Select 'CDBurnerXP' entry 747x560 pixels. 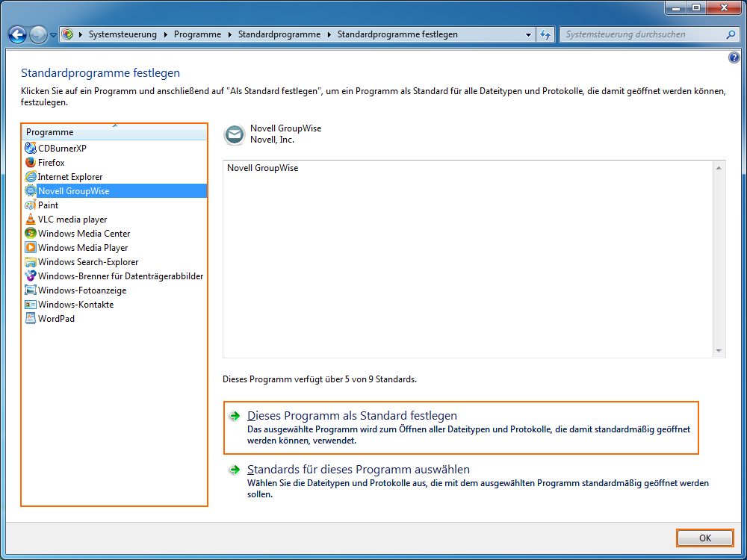tap(62, 148)
